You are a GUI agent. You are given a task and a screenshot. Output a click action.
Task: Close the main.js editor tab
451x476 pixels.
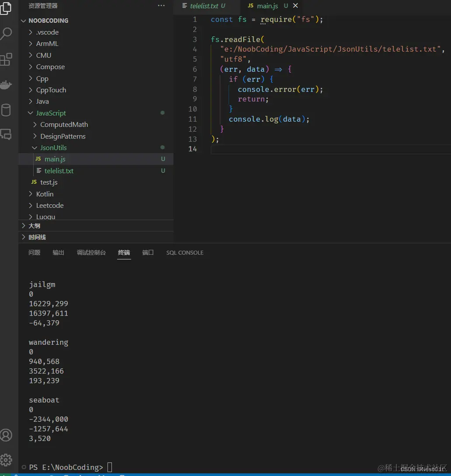coord(295,5)
